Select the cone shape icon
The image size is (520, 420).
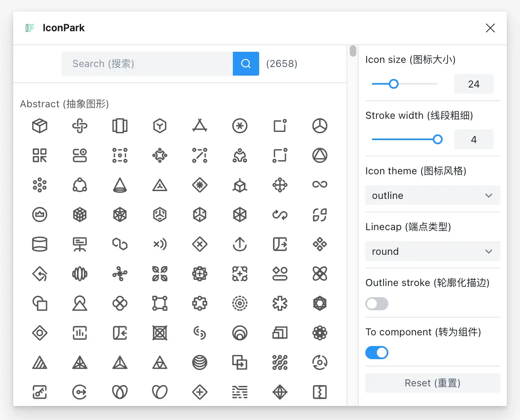[x=120, y=185]
